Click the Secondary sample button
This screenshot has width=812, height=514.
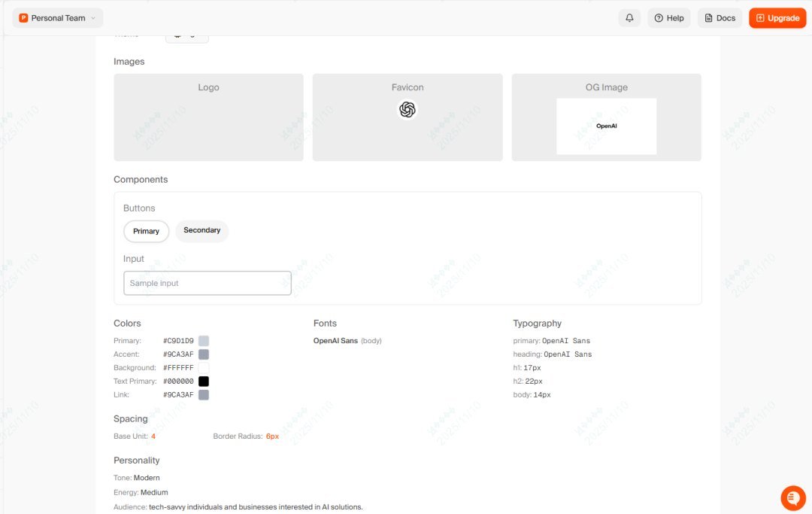[x=202, y=230]
